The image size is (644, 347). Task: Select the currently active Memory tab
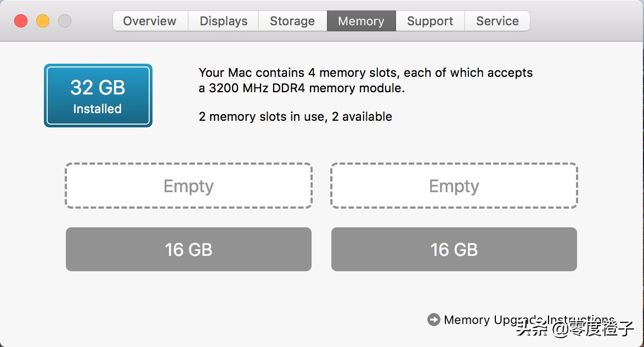tap(361, 21)
